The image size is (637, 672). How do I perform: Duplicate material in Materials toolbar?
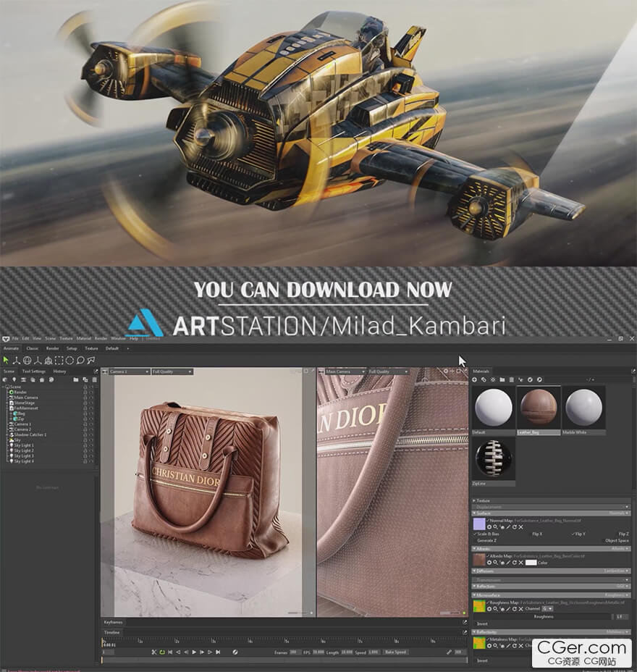(x=484, y=379)
